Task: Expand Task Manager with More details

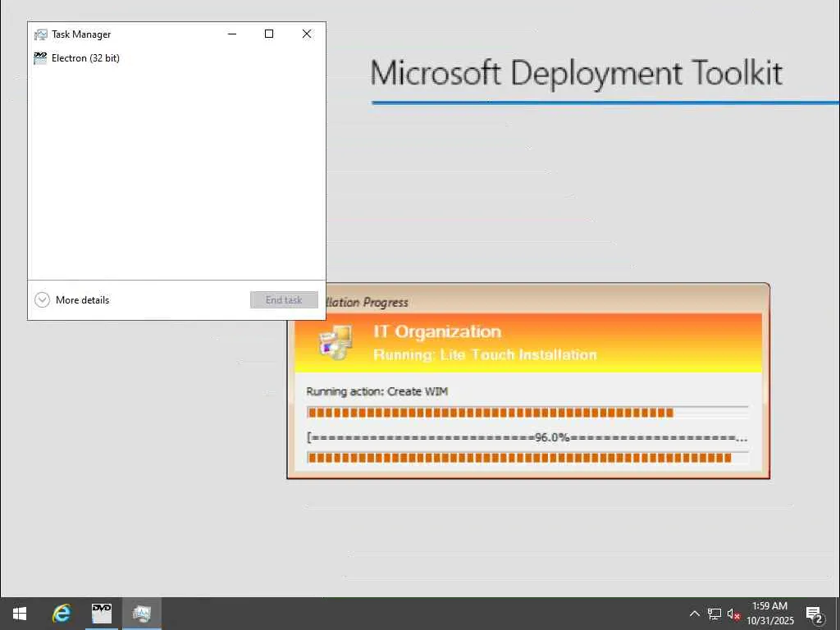Action: [72, 300]
